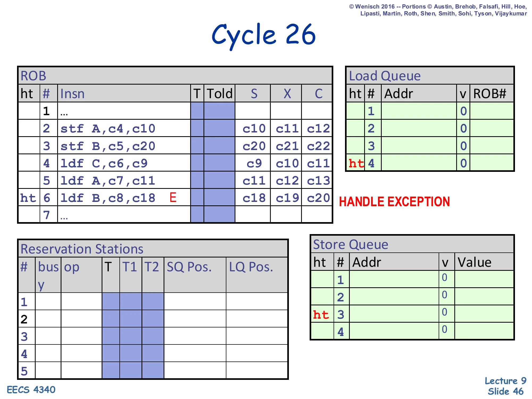Click the valid bit '0' in Store Queue row 4
Viewport: 532px width, 399px height.
444,329
